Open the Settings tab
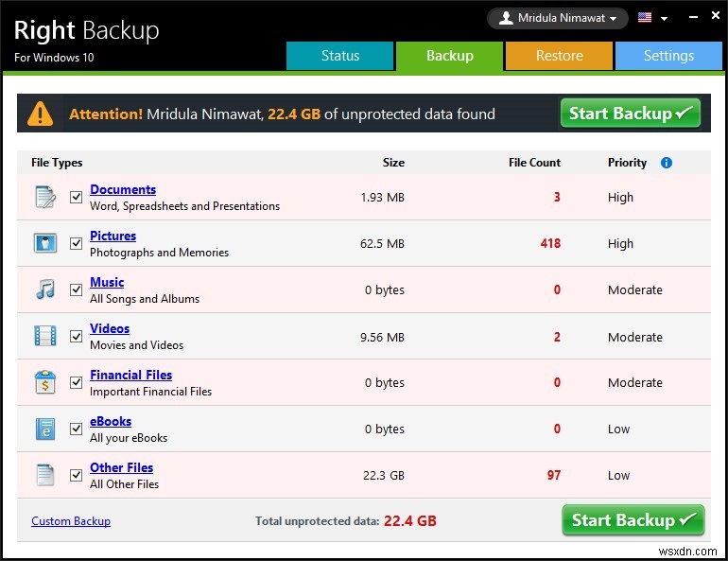 click(668, 56)
